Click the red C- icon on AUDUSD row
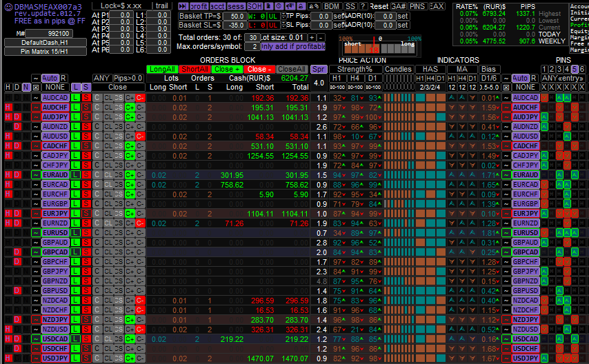 point(140,136)
